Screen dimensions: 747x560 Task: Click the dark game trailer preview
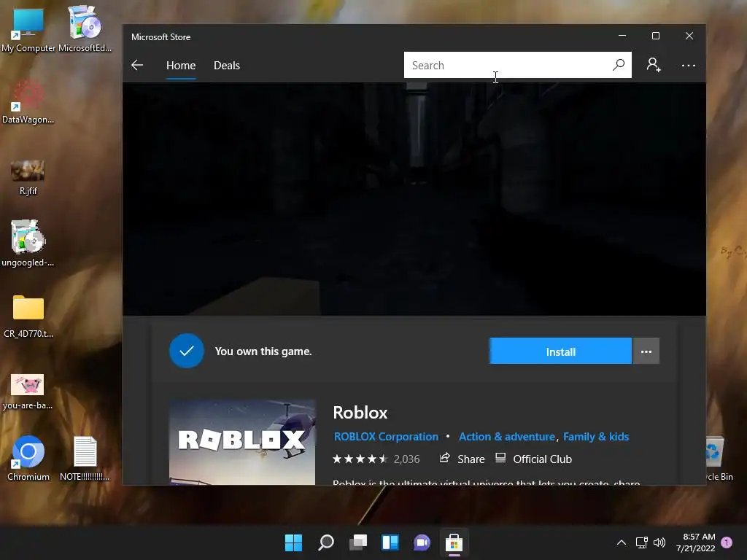tap(414, 198)
